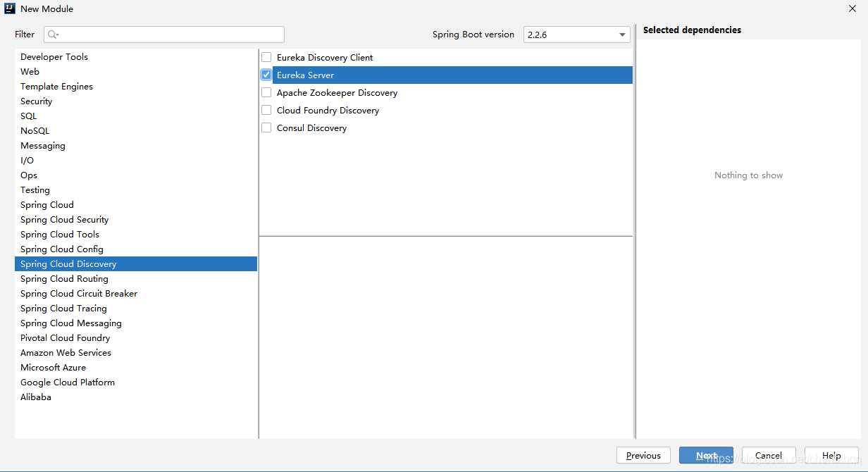Close the New Module dialog
This screenshot has width=868, height=472.
coord(852,8)
